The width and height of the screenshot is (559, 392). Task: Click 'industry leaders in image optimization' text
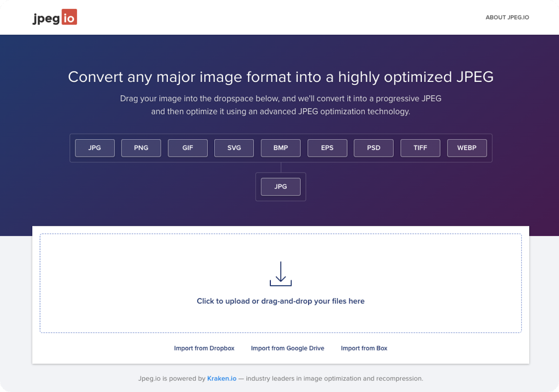pos(334,378)
